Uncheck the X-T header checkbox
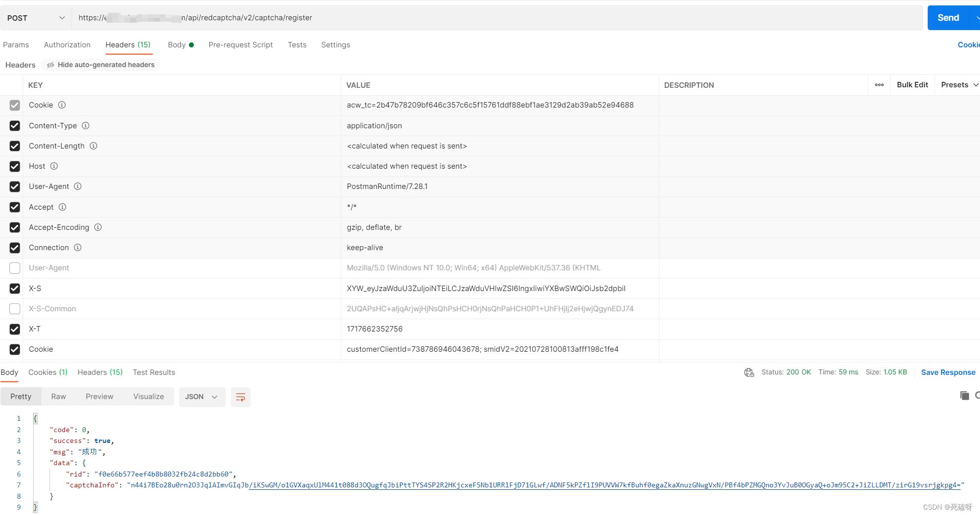Image resolution: width=980 pixels, height=515 pixels. [15, 329]
